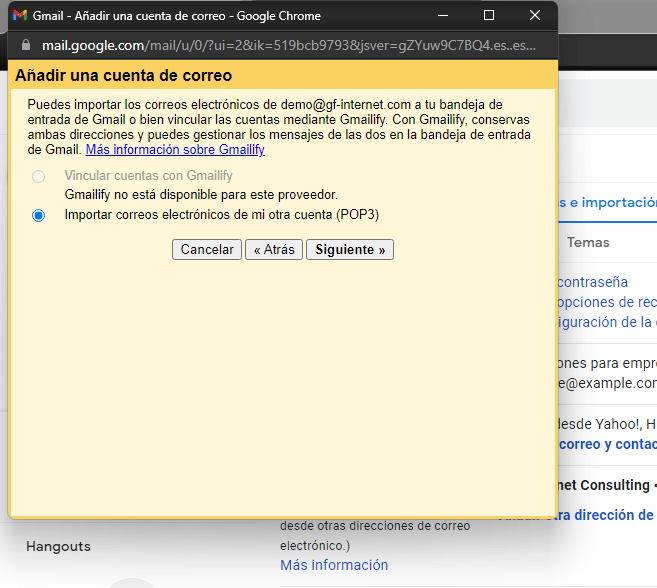Image resolution: width=657 pixels, height=588 pixels.
Task: Continue with the Siguiente » button
Action: click(350, 250)
